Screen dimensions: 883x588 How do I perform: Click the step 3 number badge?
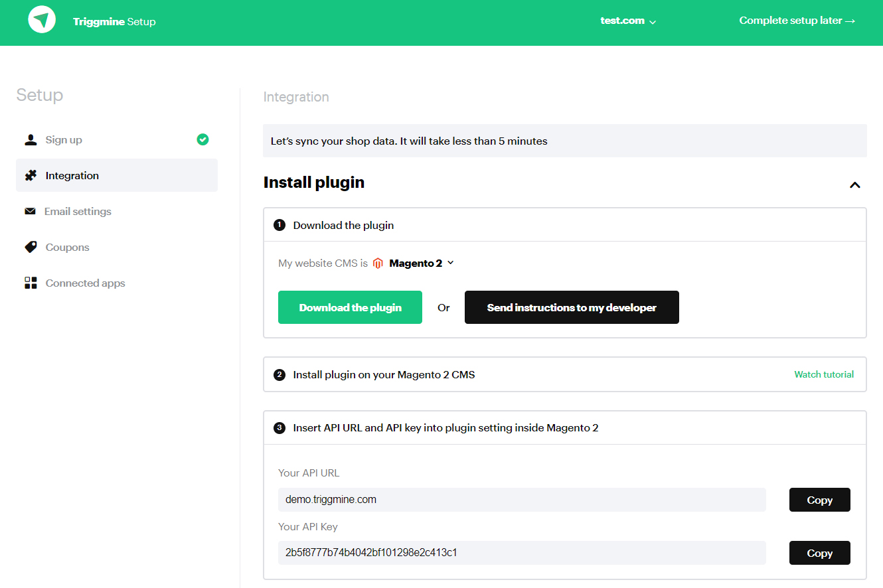tap(280, 428)
